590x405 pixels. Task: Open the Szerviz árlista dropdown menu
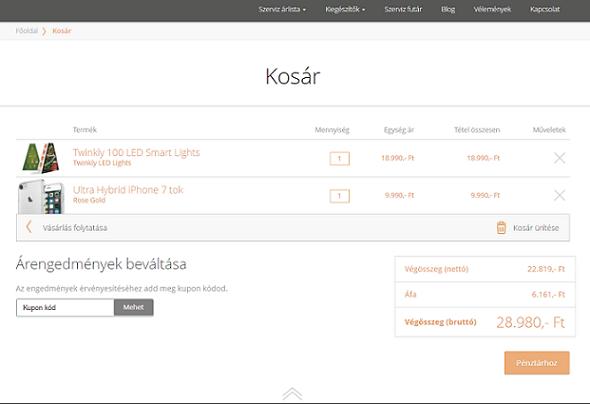[282, 9]
